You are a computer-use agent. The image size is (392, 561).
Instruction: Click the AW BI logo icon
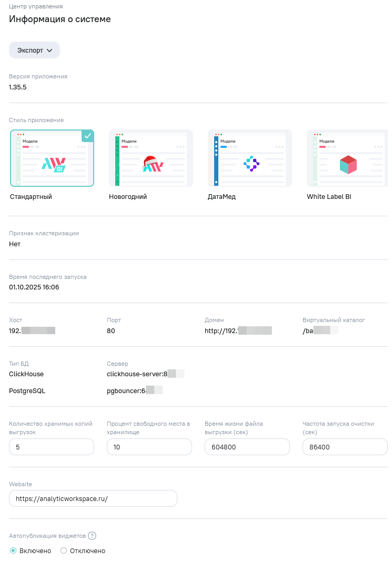click(54, 165)
